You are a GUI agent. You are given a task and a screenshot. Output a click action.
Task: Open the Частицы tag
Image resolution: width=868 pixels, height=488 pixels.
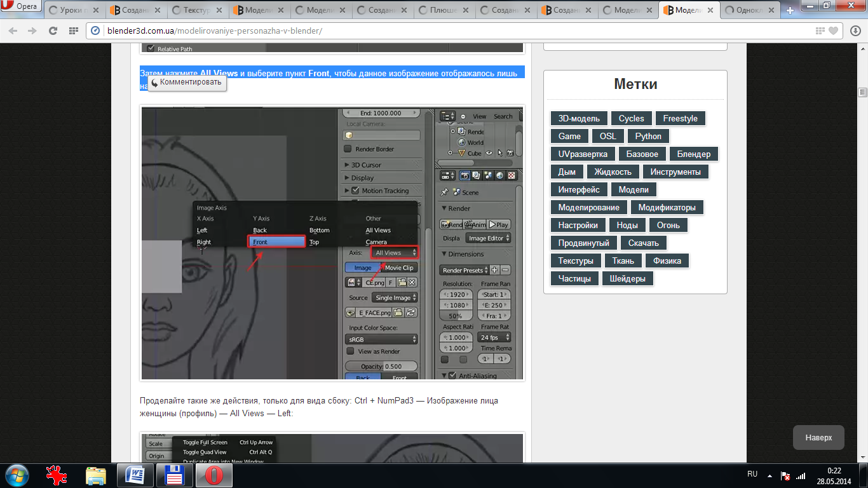point(574,278)
